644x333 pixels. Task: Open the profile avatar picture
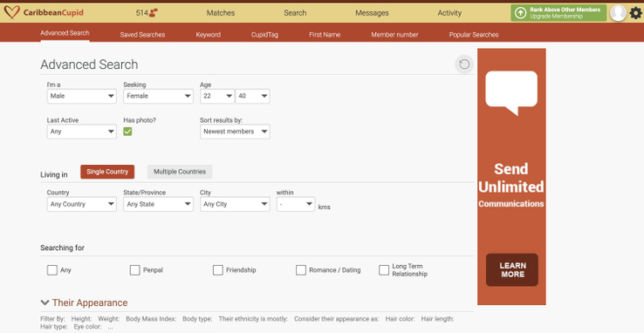coord(618,13)
